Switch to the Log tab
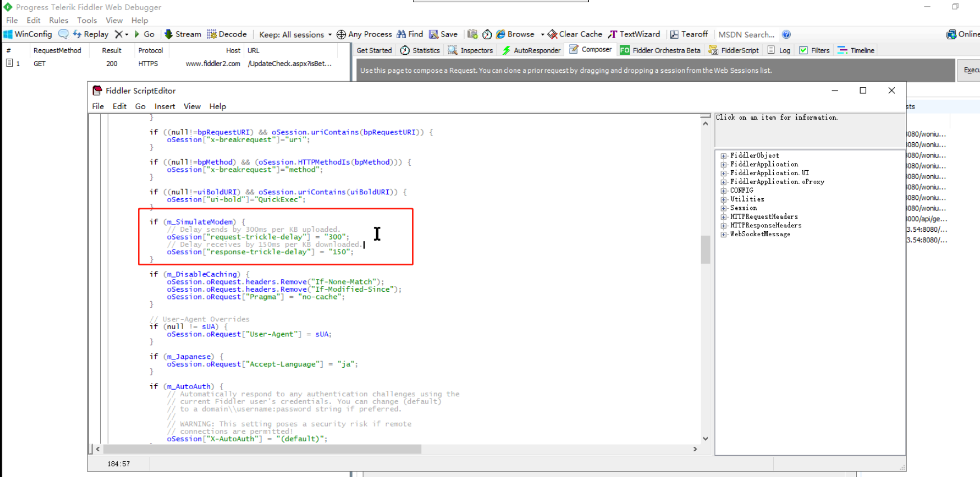The image size is (980, 477). [x=779, y=50]
